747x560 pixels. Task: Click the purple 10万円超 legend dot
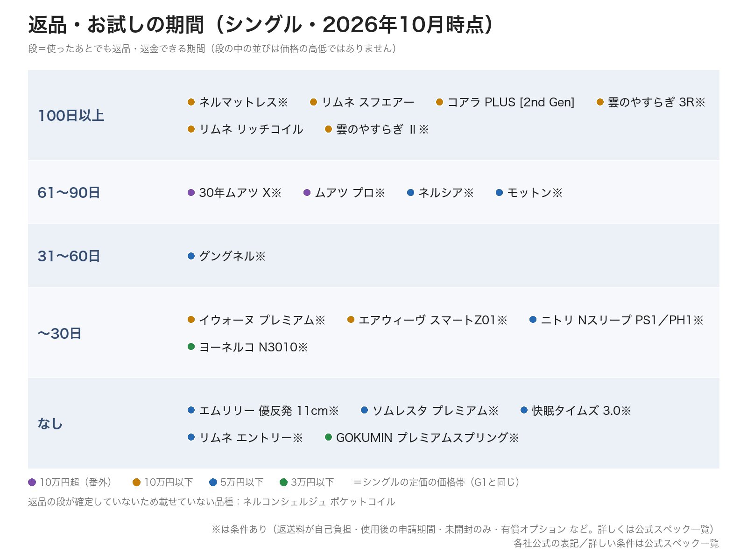coord(32,483)
